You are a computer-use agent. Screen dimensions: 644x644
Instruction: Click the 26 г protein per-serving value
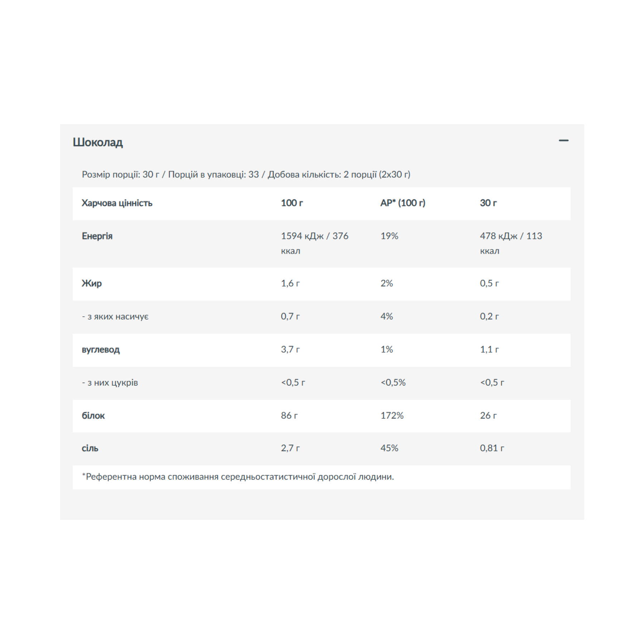click(x=488, y=416)
